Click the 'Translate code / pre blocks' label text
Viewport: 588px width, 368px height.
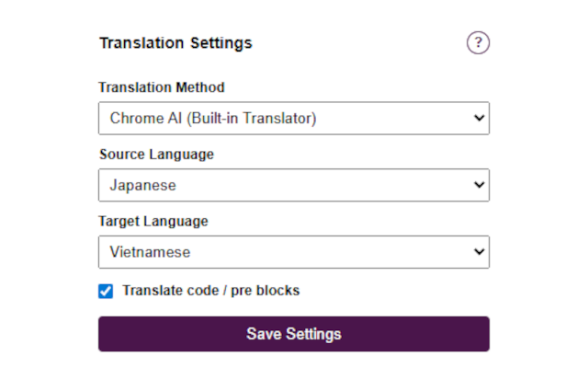click(210, 291)
